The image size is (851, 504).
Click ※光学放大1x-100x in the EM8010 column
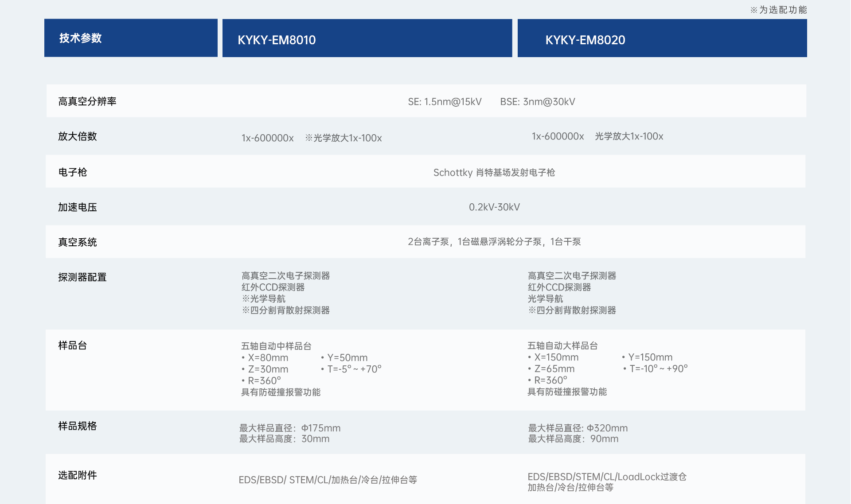point(344,138)
